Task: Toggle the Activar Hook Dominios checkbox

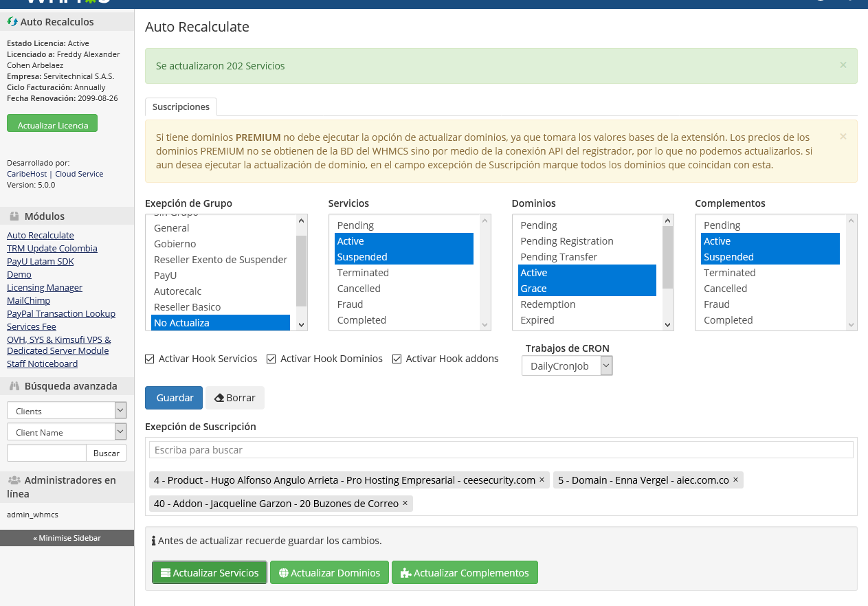Action: point(271,359)
